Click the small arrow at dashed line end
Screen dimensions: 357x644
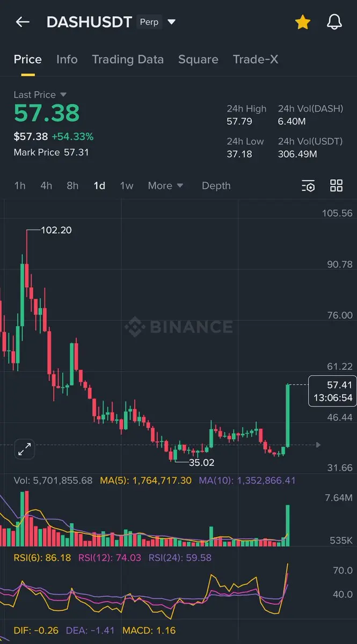click(319, 445)
